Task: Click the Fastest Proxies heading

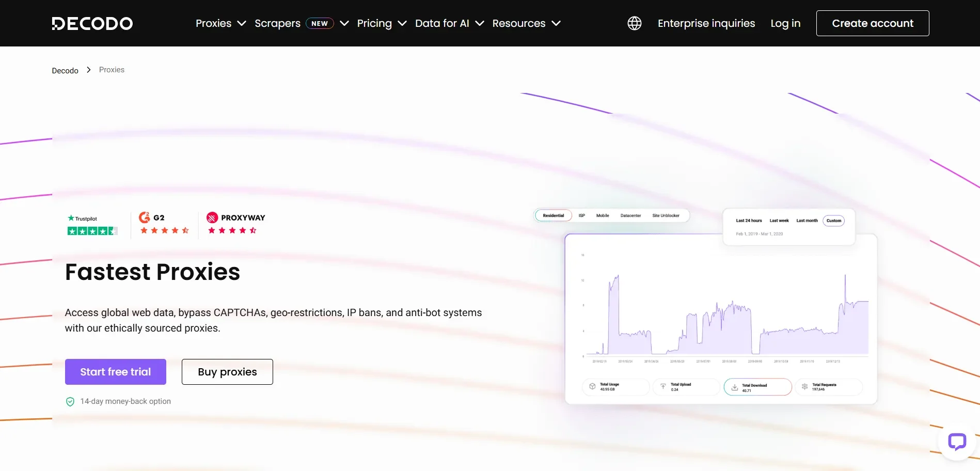Action: coord(153,272)
